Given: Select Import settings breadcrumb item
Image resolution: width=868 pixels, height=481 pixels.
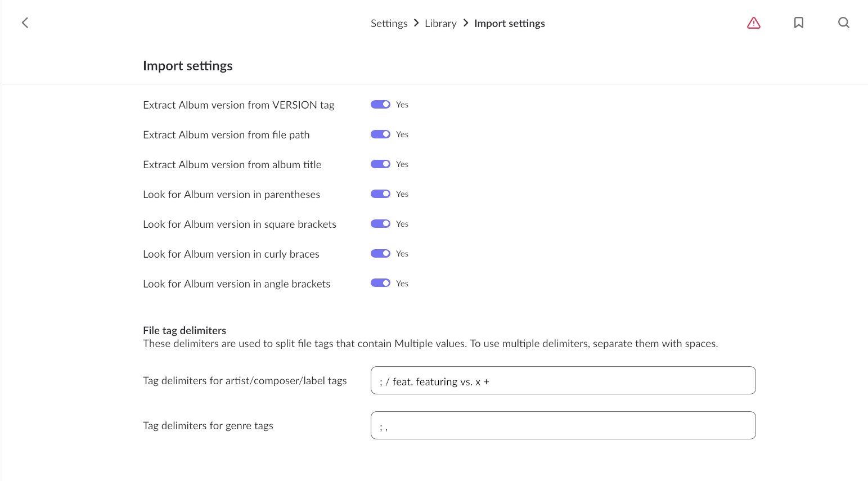Looking at the screenshot, I should pyautogui.click(x=510, y=23).
